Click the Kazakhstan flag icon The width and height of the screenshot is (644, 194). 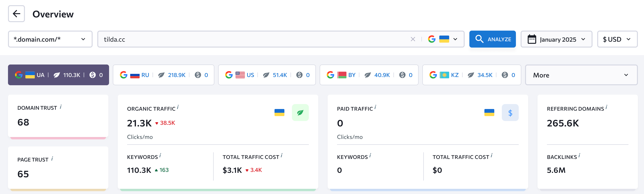[444, 75]
